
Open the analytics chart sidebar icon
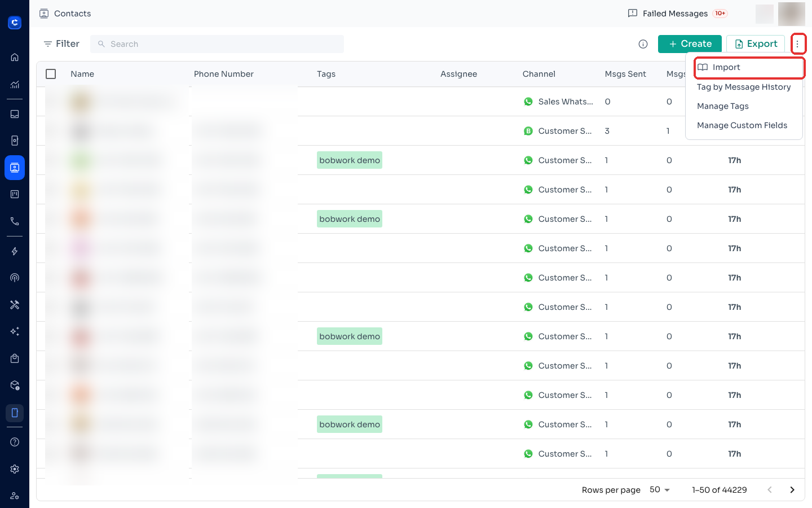tap(15, 85)
